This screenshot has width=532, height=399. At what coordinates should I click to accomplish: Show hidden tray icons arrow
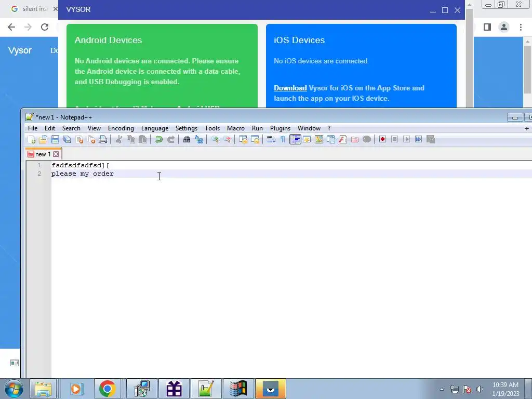point(442,389)
